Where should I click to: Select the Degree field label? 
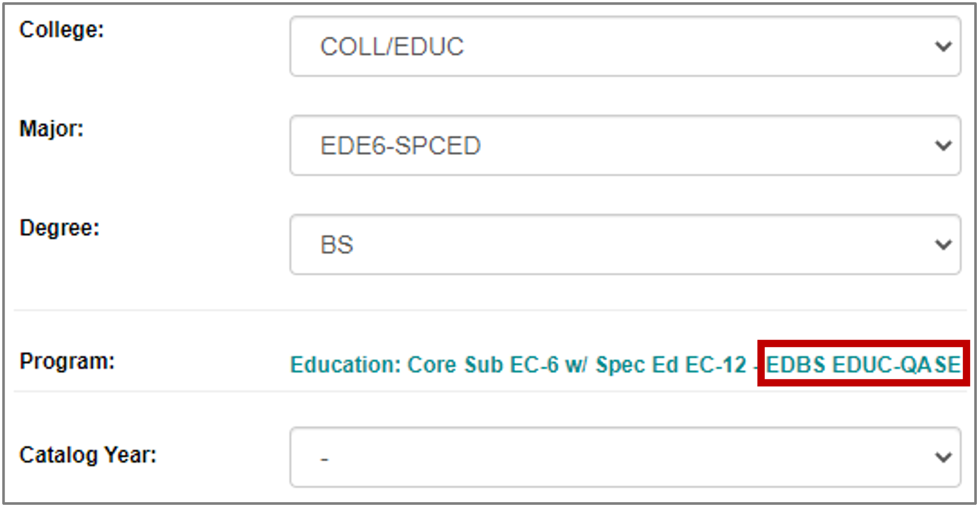point(59,228)
